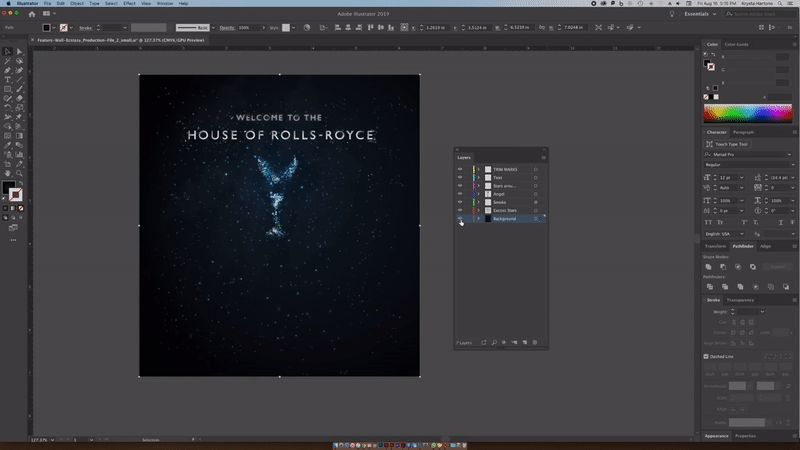The image size is (800, 450).
Task: Hide the Text layer
Action: pyautogui.click(x=460, y=178)
